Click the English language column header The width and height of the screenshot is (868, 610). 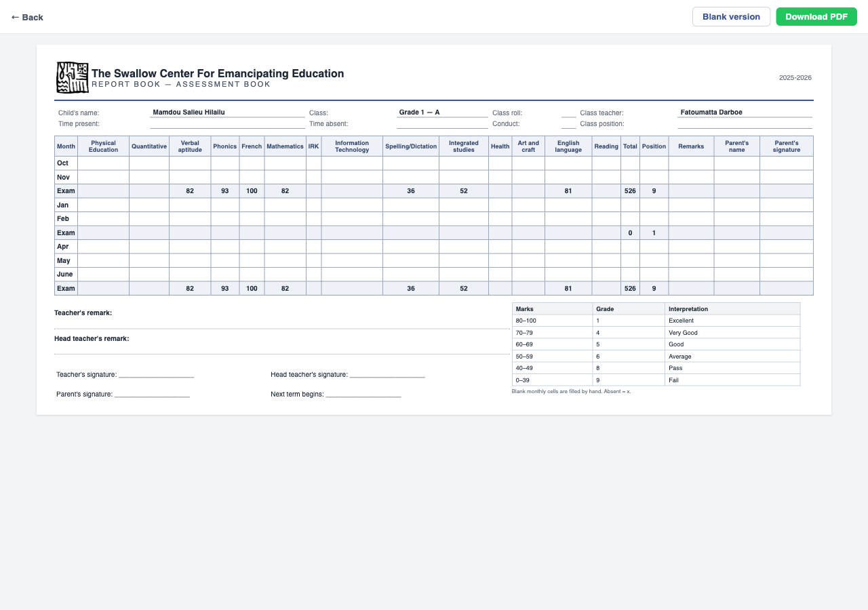[x=568, y=146]
